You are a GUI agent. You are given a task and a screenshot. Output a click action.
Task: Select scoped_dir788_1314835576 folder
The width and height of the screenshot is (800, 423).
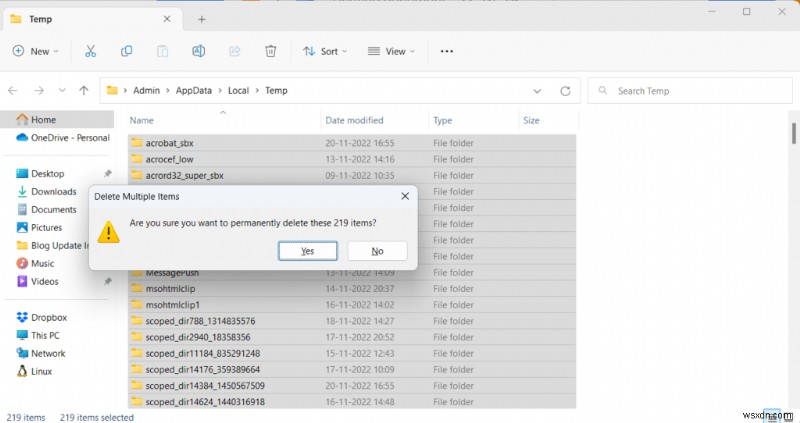tap(352, 321)
